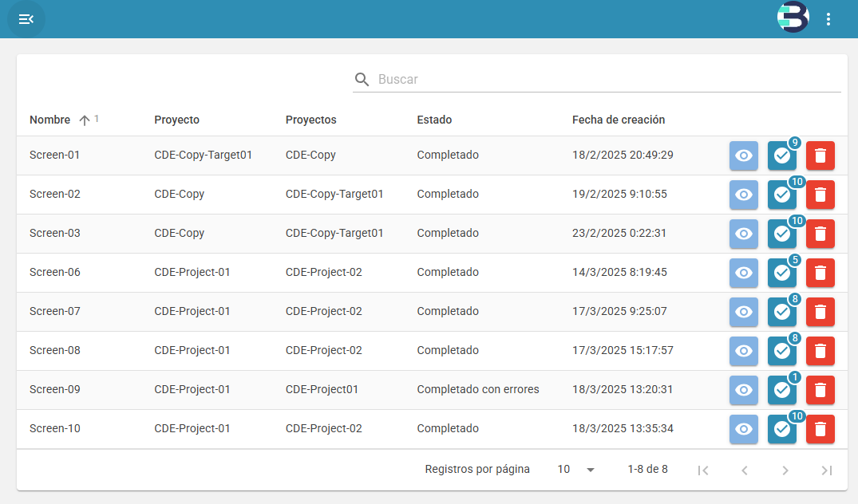This screenshot has width=858, height=504.
Task: Click the user avatar logo in header
Action: tap(793, 18)
